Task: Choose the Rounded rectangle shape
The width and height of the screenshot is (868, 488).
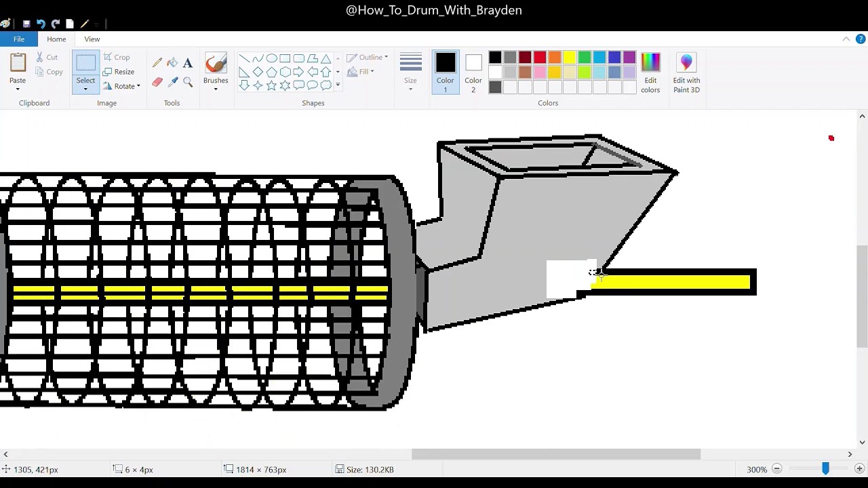Action: click(298, 58)
